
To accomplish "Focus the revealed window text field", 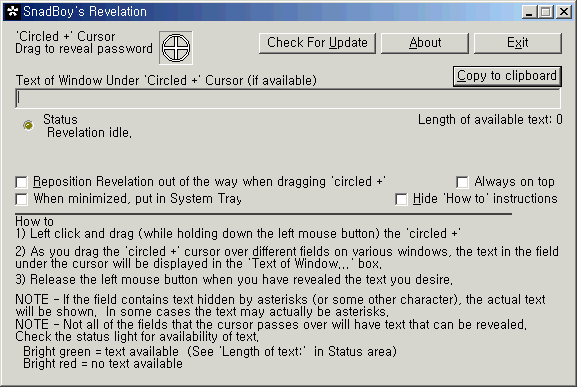I will tap(288, 98).
